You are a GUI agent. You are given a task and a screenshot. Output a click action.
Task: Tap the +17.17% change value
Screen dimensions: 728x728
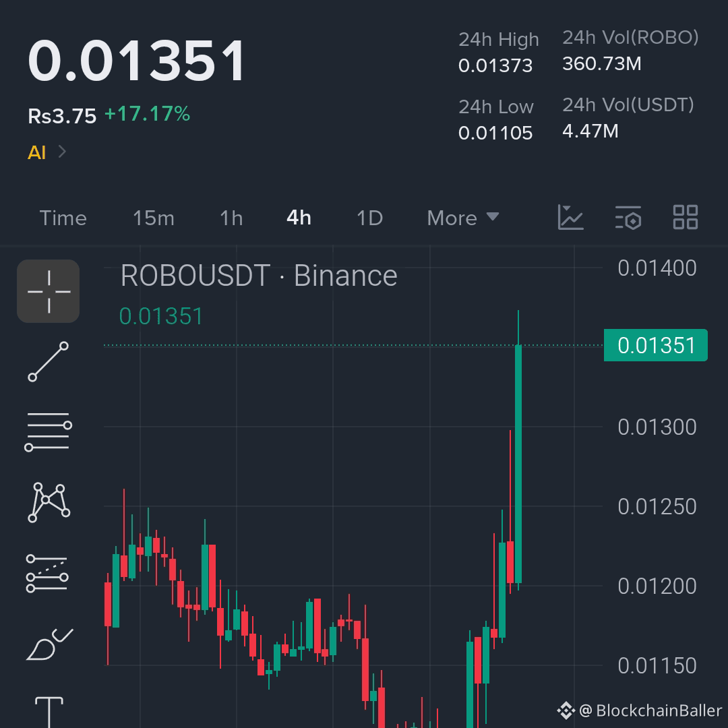(x=148, y=114)
